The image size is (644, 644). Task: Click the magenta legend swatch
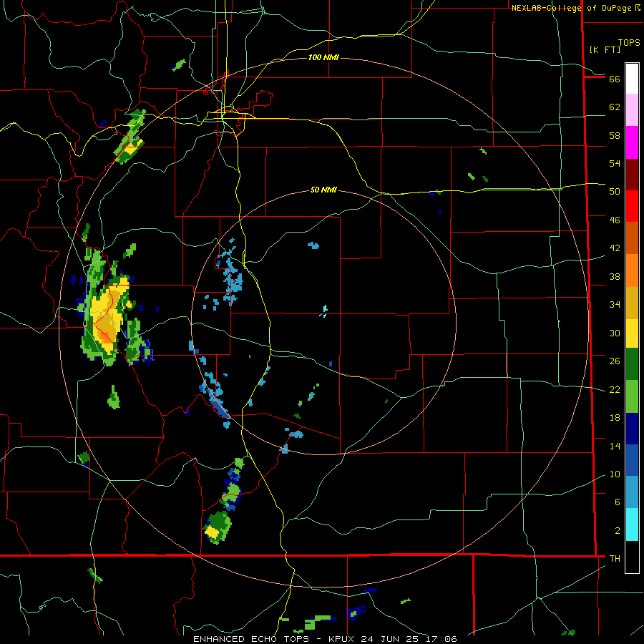[632, 142]
